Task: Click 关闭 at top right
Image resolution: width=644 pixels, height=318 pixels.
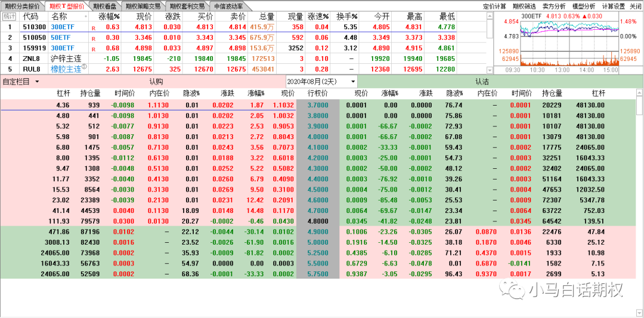Action: coord(636,6)
